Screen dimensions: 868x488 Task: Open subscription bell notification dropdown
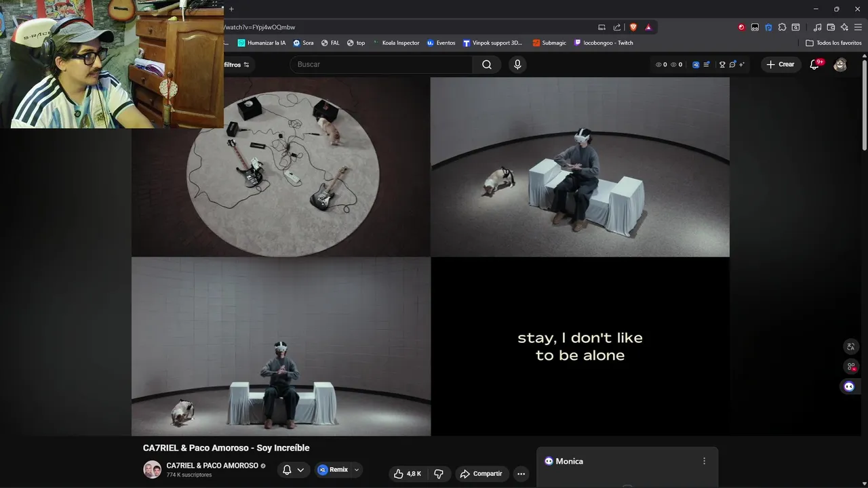pyautogui.click(x=294, y=470)
